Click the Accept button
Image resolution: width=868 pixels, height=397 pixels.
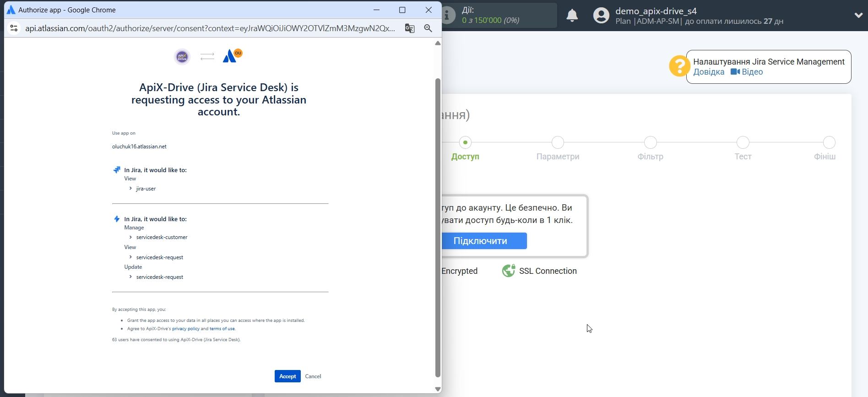(288, 376)
